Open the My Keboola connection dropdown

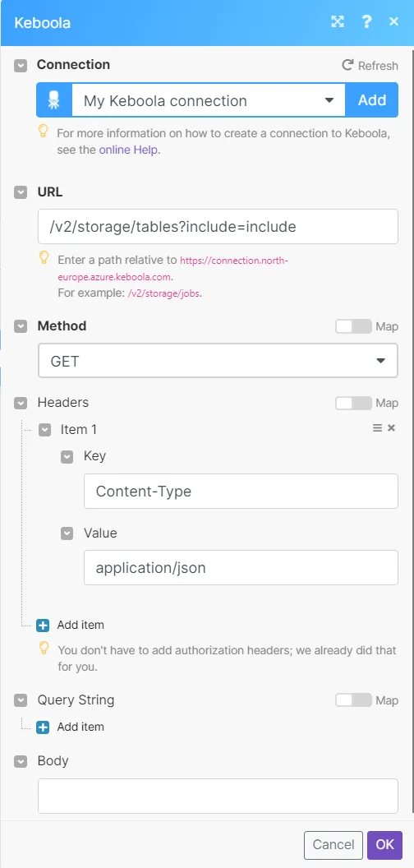coord(209,100)
